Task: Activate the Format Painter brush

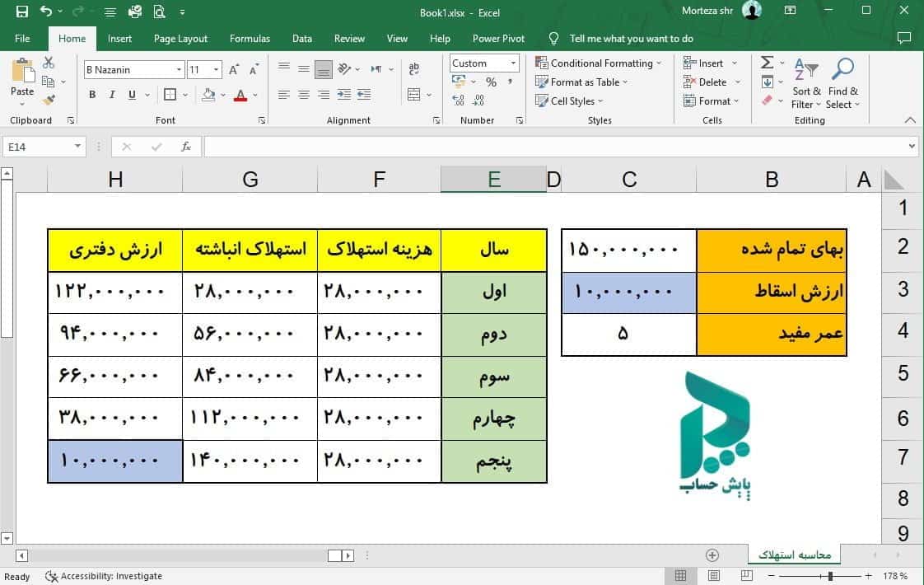Action: click(x=49, y=101)
